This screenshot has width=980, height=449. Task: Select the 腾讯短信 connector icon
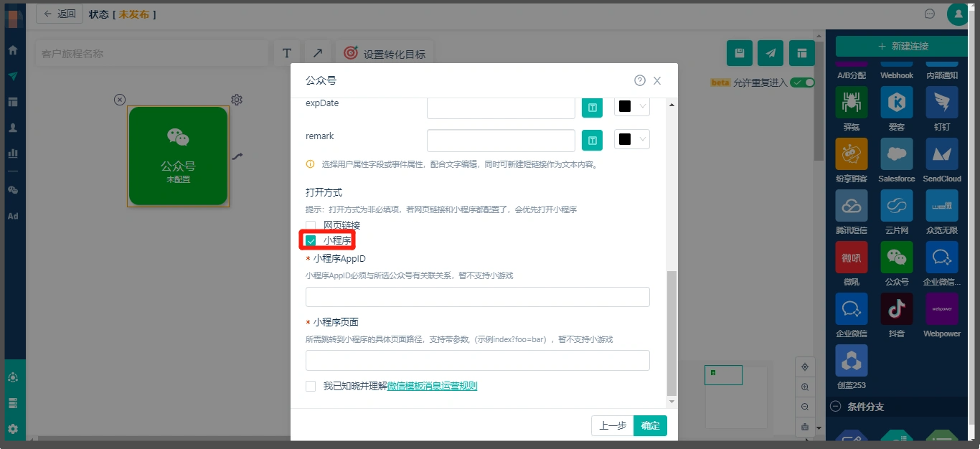pos(852,206)
